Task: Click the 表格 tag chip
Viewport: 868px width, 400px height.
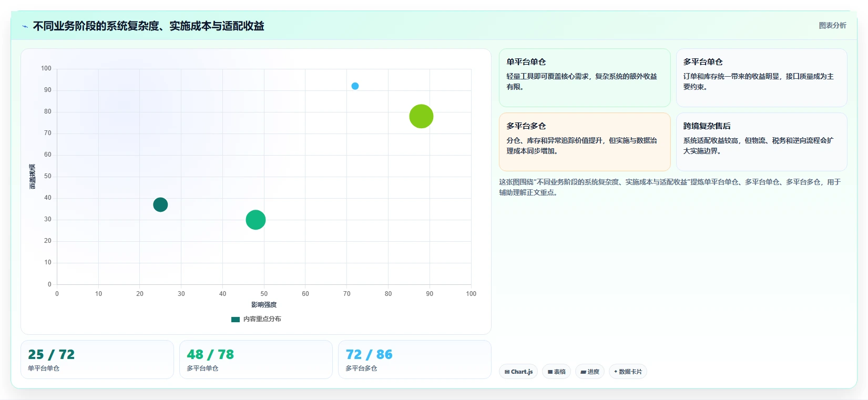Action: point(556,372)
